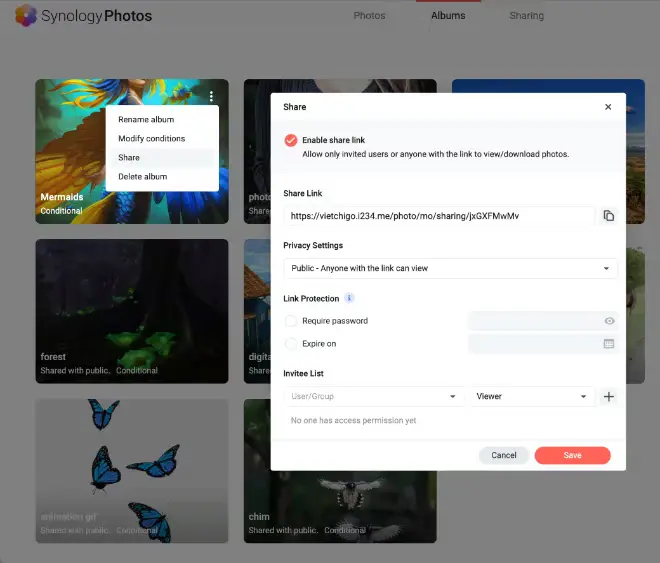Add invitee with the plus icon
The image size is (660, 563).
point(609,397)
